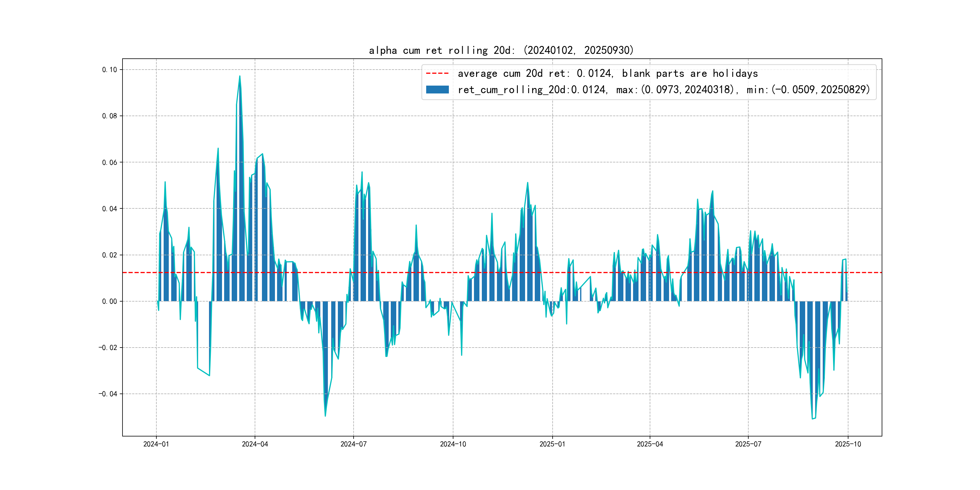Click the 2024-07 x-axis tick label
This screenshot has width=980, height=490.
click(x=353, y=444)
